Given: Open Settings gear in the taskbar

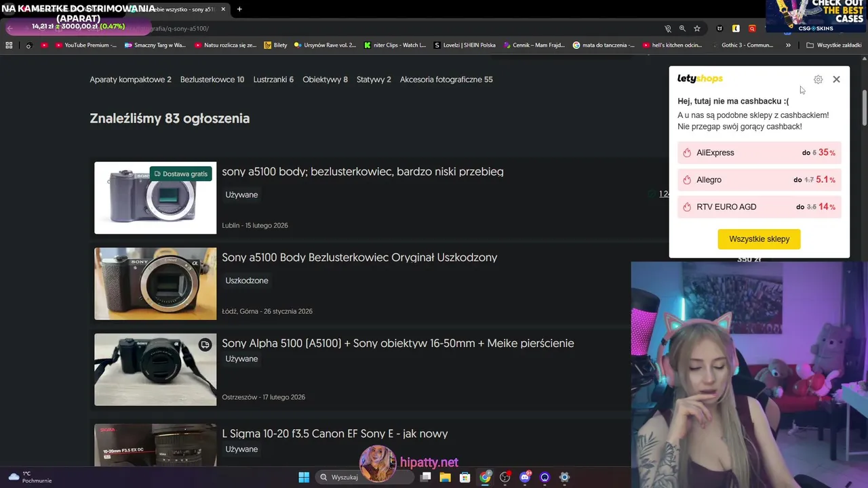Looking at the screenshot, I should click(564, 477).
